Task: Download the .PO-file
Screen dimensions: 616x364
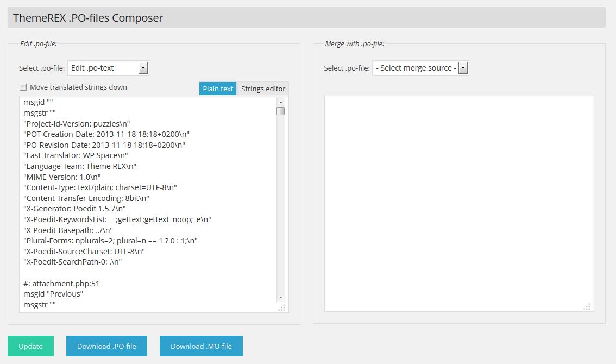Action: (106, 346)
